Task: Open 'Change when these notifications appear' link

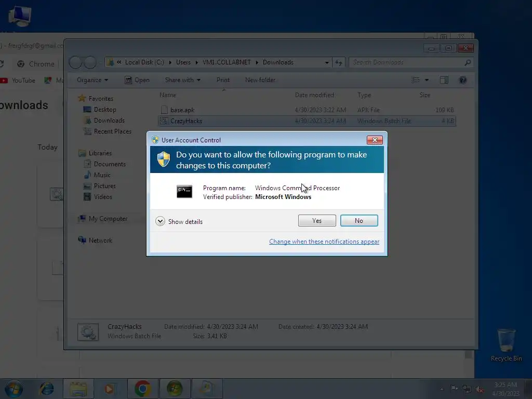Action: (x=324, y=242)
